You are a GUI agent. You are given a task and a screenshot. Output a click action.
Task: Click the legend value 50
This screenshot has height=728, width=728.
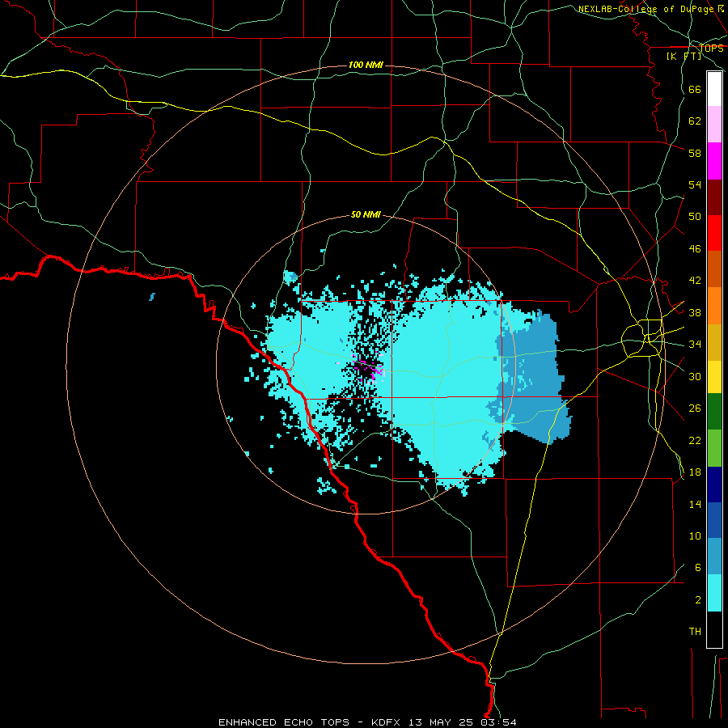(695, 217)
